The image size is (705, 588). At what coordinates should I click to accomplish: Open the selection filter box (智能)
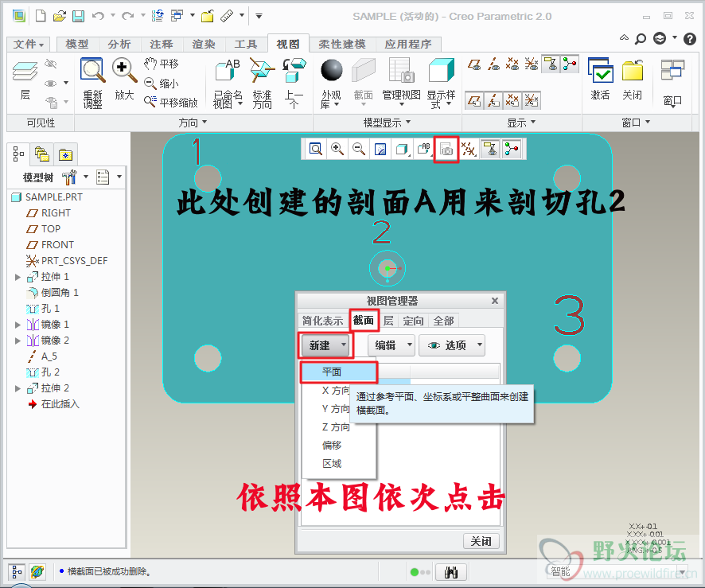(617, 572)
